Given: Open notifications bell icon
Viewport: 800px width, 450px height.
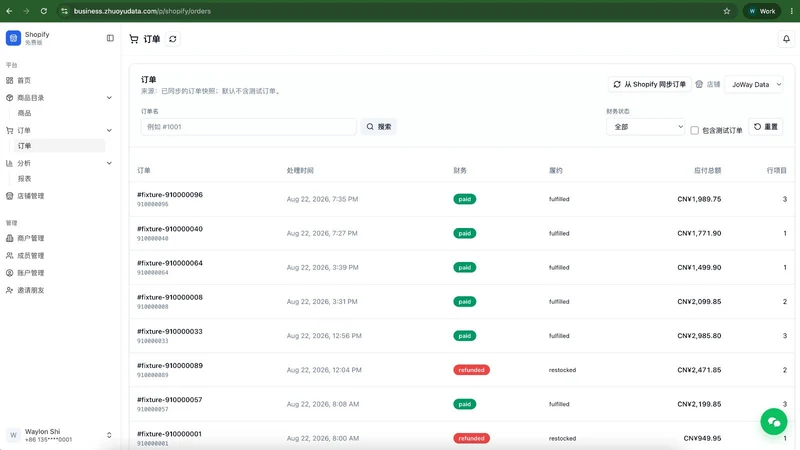Looking at the screenshot, I should [x=786, y=39].
